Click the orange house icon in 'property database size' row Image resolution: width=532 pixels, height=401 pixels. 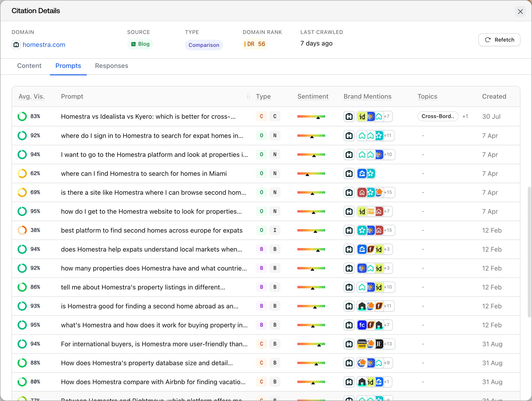[x=362, y=363]
